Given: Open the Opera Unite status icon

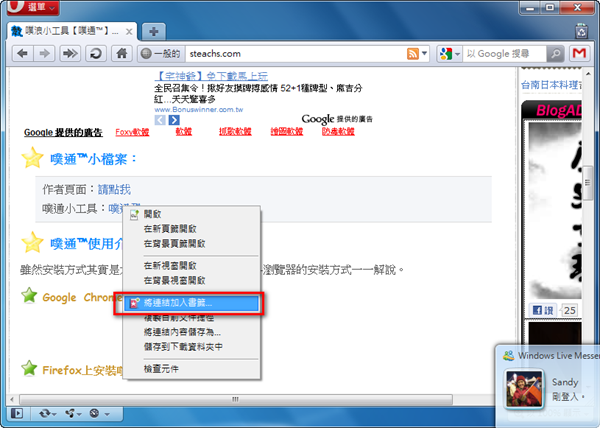Looking at the screenshot, I should (70, 413).
